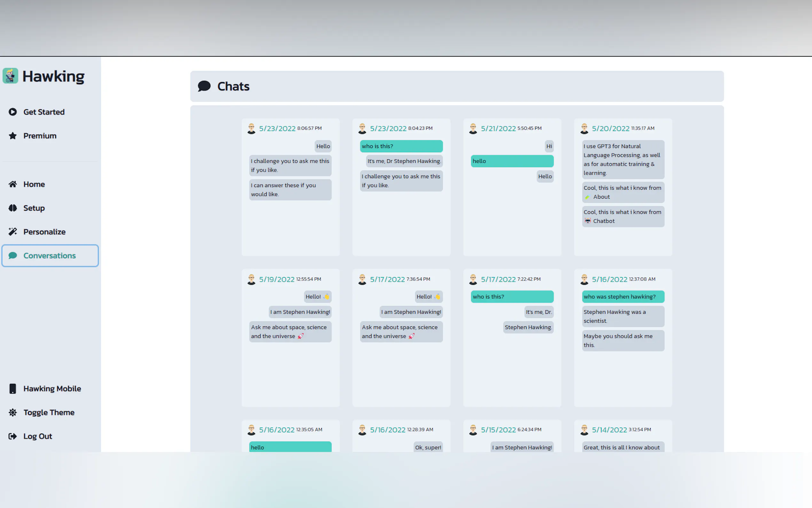Screen dimensions: 812x508
Task: Click the Premium star icon
Action: click(13, 136)
